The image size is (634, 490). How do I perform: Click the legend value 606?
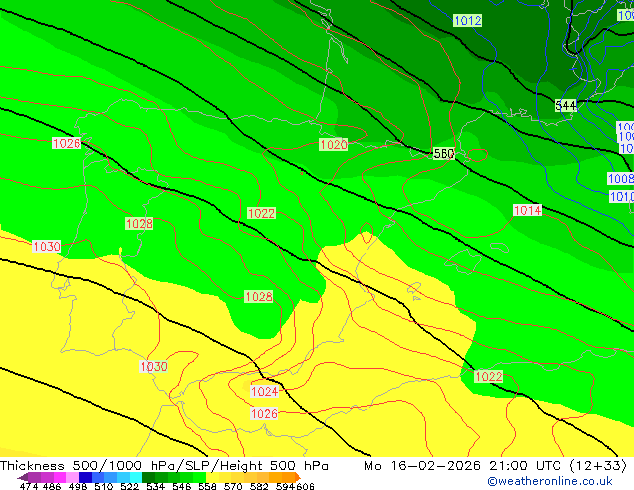(x=305, y=486)
